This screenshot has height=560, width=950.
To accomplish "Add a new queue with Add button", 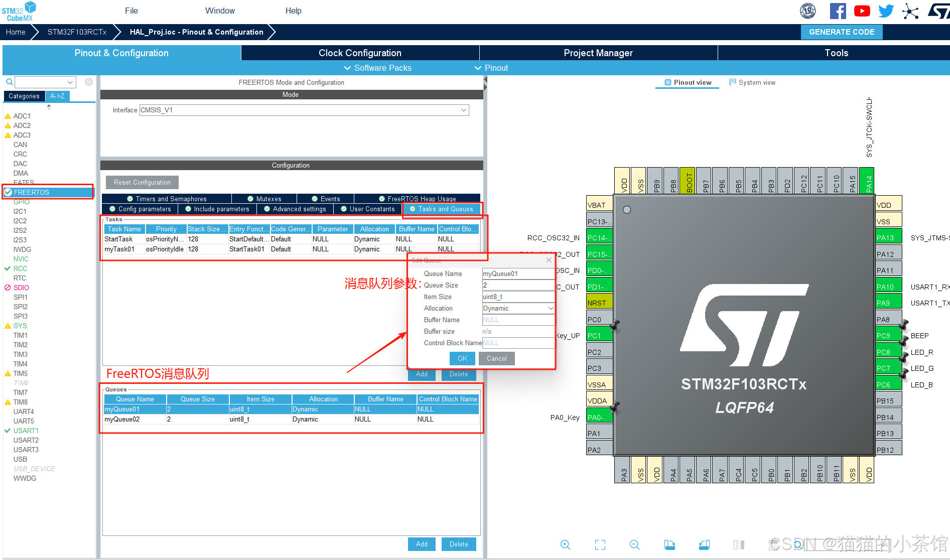I will coord(422,544).
